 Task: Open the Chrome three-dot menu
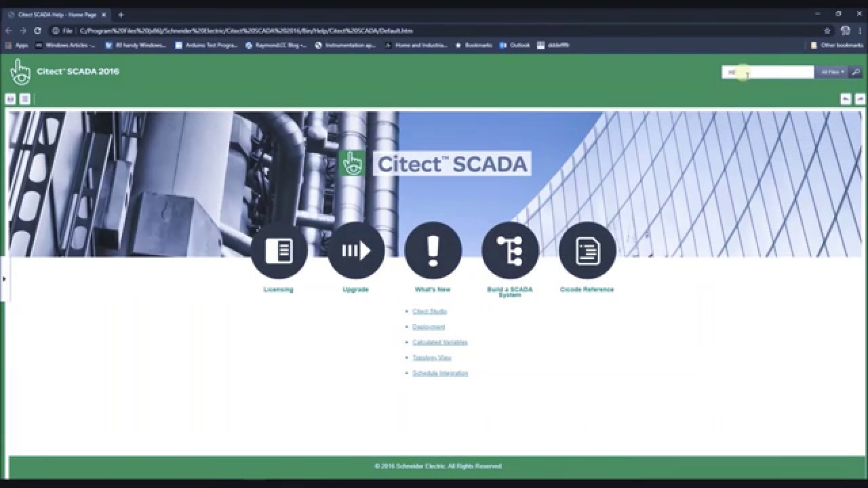859,30
